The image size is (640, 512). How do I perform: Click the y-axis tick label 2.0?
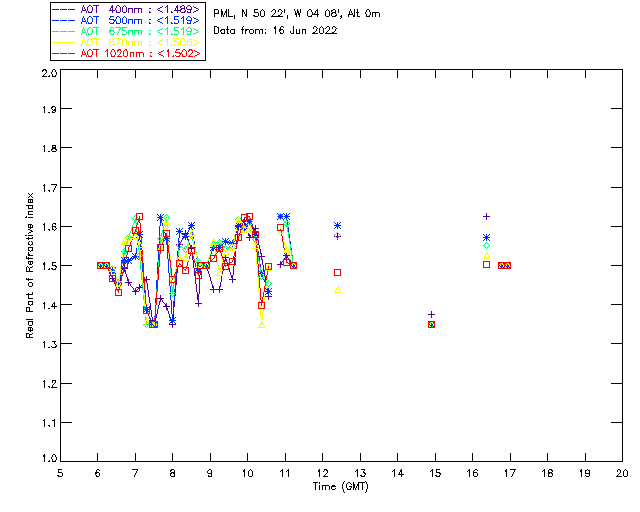[x=49, y=73]
